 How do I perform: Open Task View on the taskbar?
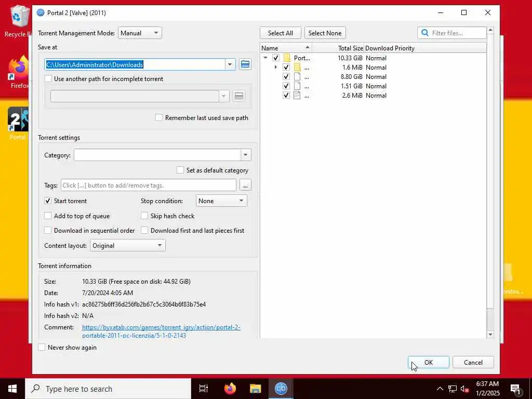click(x=204, y=389)
